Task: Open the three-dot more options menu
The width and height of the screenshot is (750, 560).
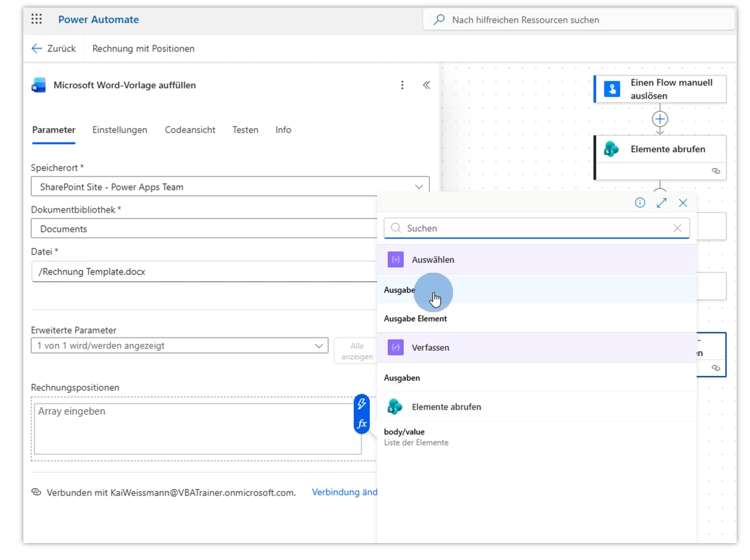Action: 402,85
